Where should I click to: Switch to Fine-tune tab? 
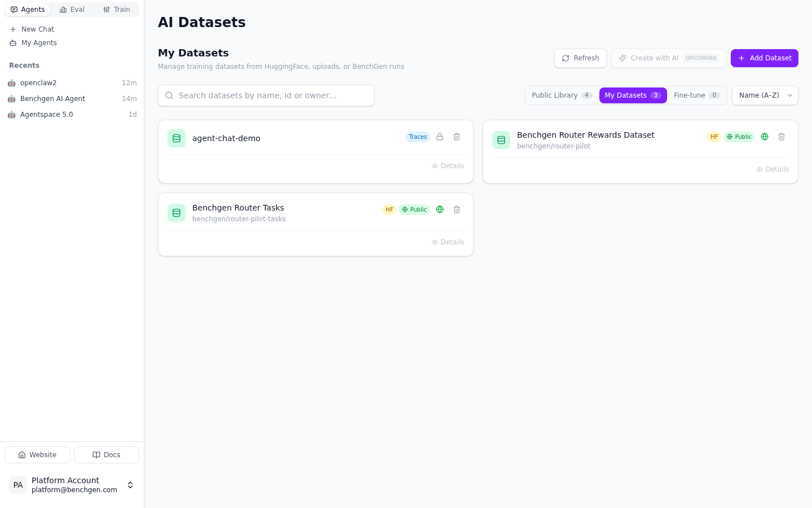coord(696,95)
